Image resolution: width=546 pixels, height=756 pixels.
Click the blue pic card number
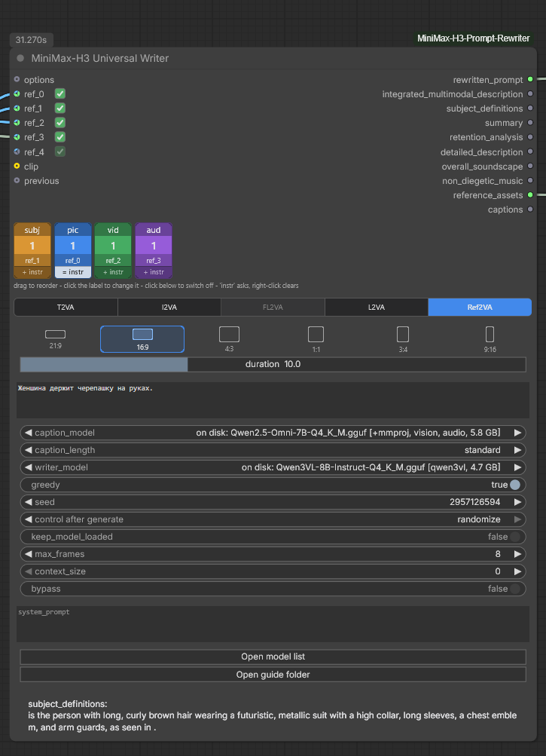pyautogui.click(x=73, y=246)
